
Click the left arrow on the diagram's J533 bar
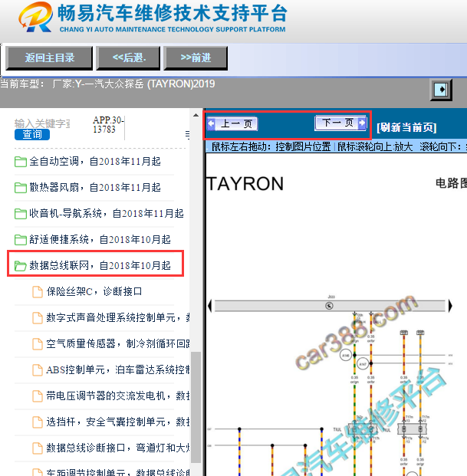[x=209, y=306]
